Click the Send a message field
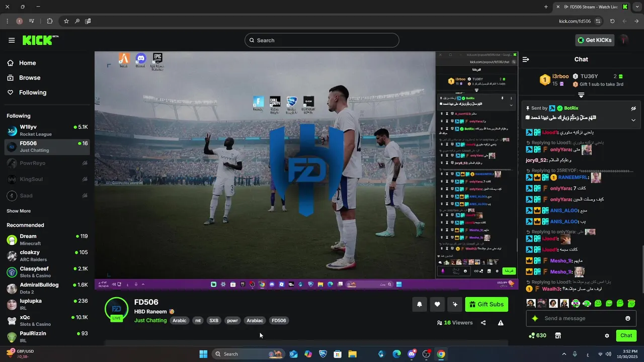This screenshot has height=362, width=644. pyautogui.click(x=581, y=318)
